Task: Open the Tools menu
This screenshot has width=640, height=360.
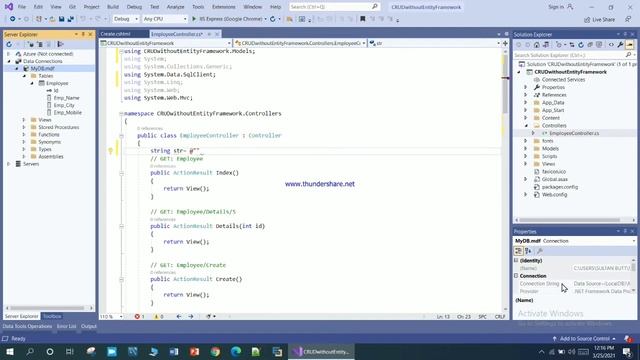Action: [198, 7]
